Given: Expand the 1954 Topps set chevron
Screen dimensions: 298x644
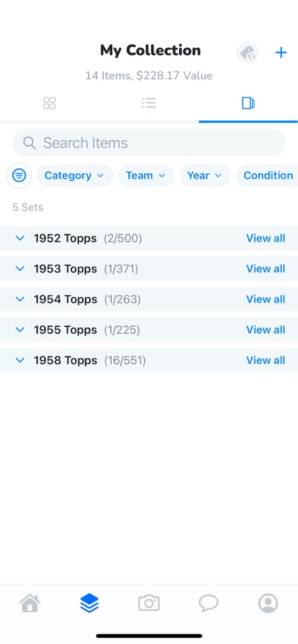Looking at the screenshot, I should point(20,299).
